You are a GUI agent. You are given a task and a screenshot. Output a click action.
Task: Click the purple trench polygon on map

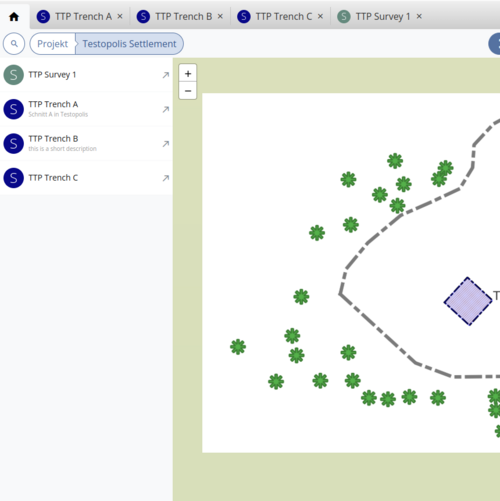coord(468,301)
